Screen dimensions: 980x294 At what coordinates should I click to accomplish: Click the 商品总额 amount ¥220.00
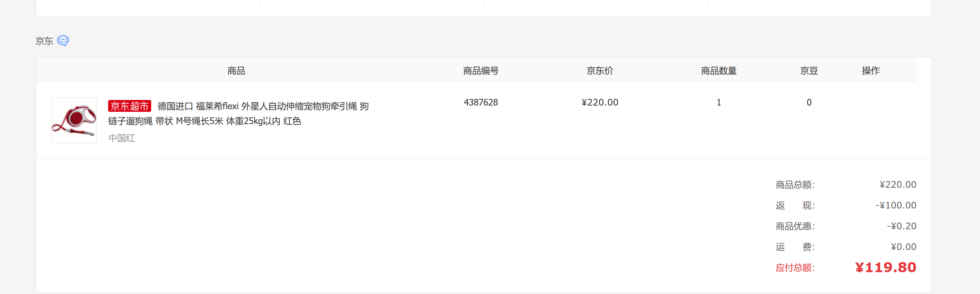(898, 184)
